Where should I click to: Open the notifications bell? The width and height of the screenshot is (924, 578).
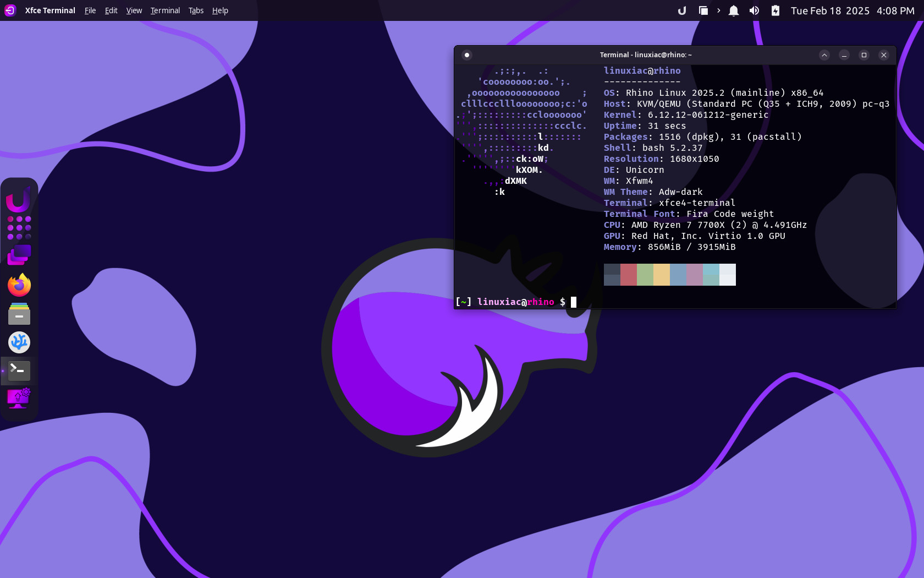click(x=734, y=10)
